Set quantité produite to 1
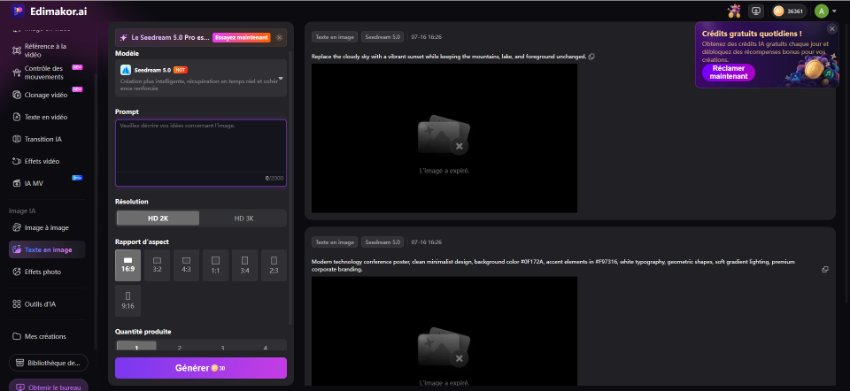 click(x=137, y=347)
